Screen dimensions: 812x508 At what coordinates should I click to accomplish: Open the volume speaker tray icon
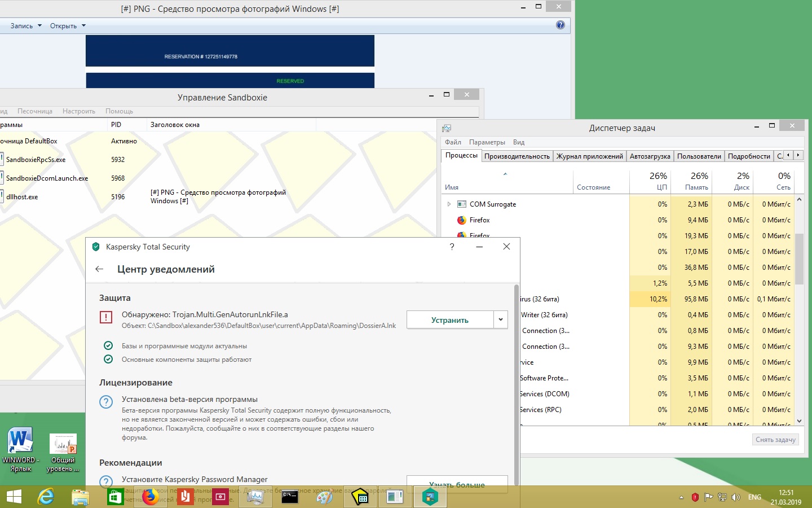point(735,497)
